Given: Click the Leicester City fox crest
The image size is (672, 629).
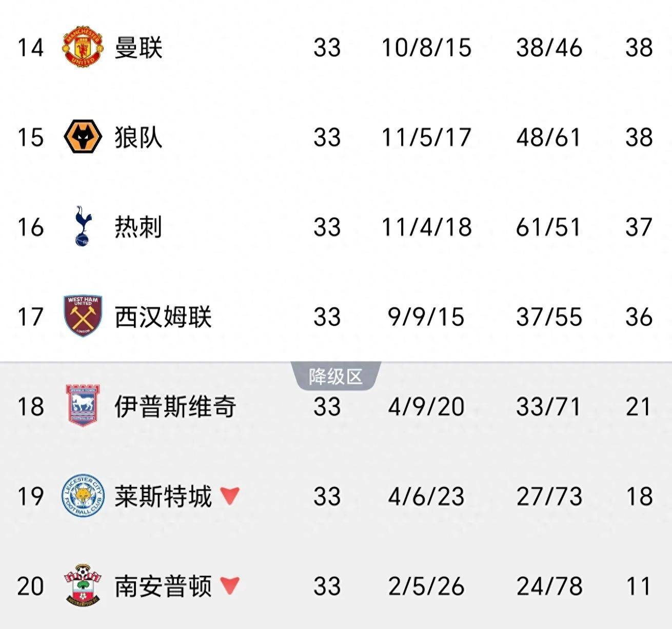Looking at the screenshot, I should click(x=82, y=496).
